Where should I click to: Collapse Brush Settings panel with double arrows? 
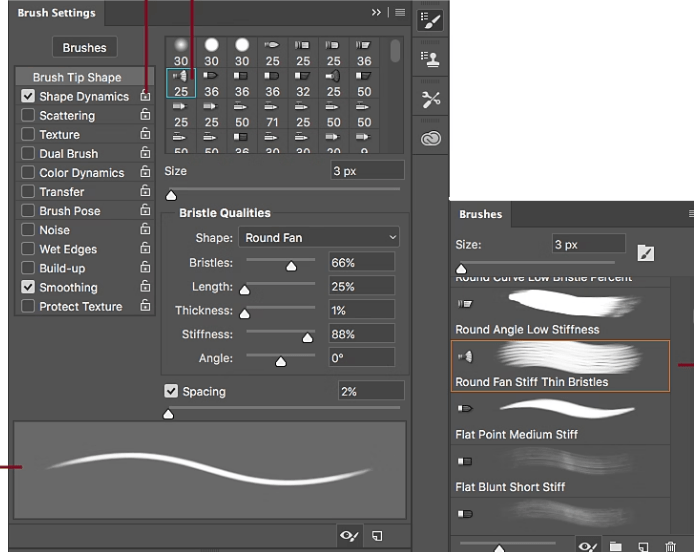[376, 12]
